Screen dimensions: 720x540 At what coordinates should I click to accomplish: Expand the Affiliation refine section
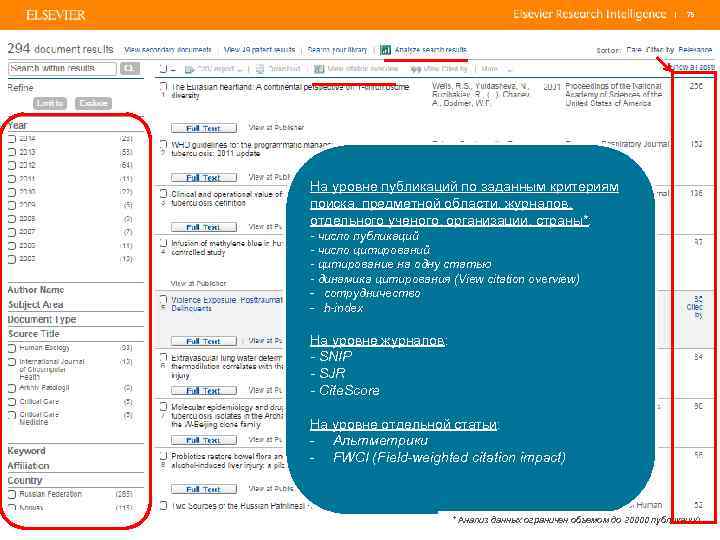tap(28, 466)
